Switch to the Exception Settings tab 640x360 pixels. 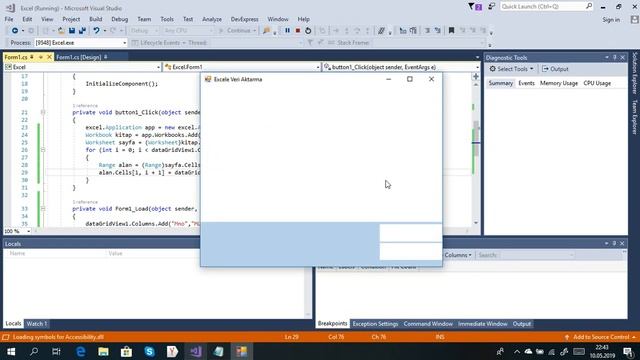[x=375, y=324]
